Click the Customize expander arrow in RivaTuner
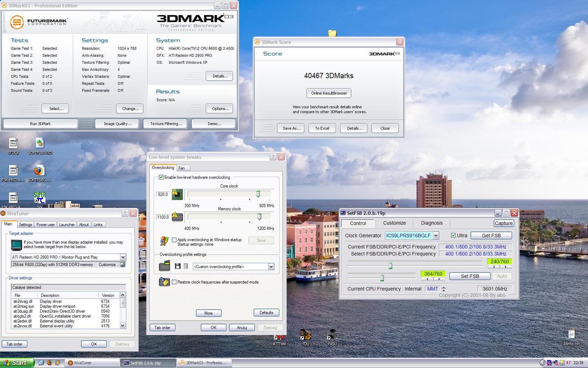The width and height of the screenshot is (588, 368). point(122,265)
